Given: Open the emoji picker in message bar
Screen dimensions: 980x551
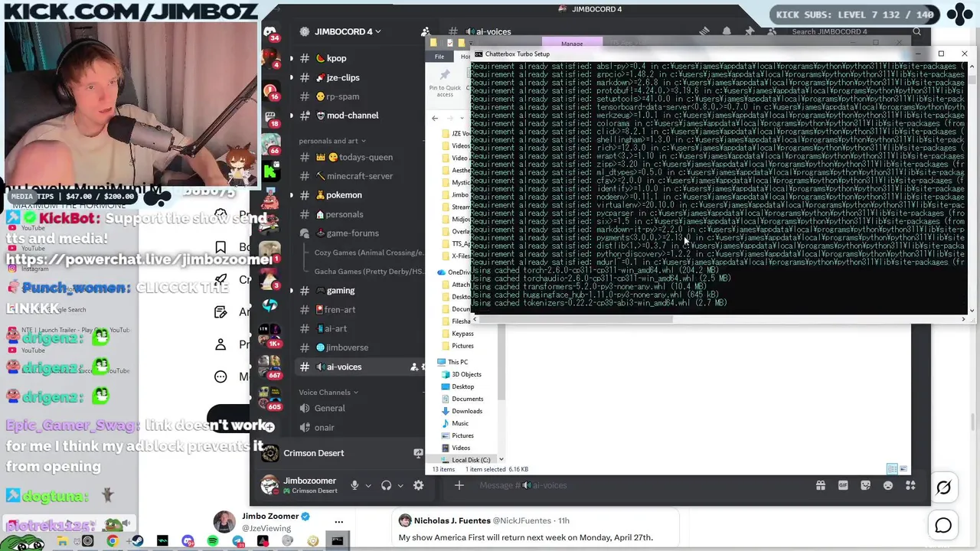Looking at the screenshot, I should tap(888, 485).
